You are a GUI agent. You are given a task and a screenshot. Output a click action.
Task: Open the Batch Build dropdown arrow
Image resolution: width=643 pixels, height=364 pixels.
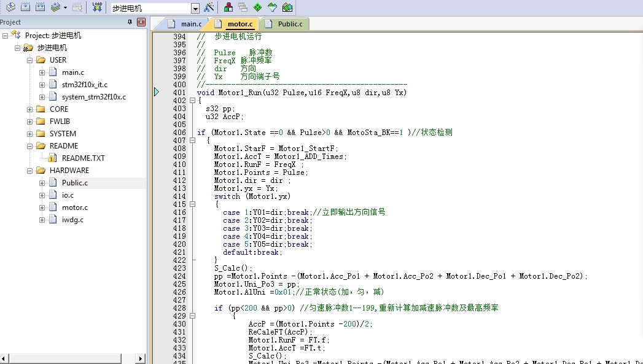65,8
